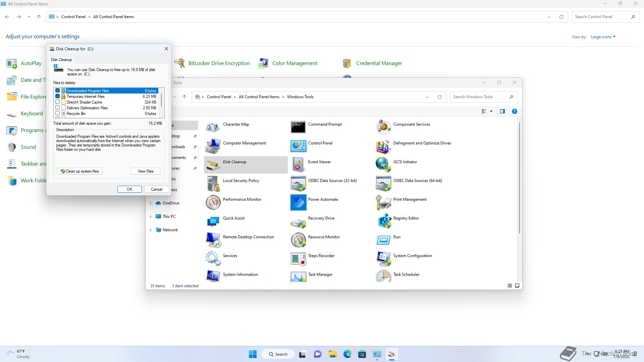Open Component Services icon
644x362 pixels.
(x=383, y=127)
